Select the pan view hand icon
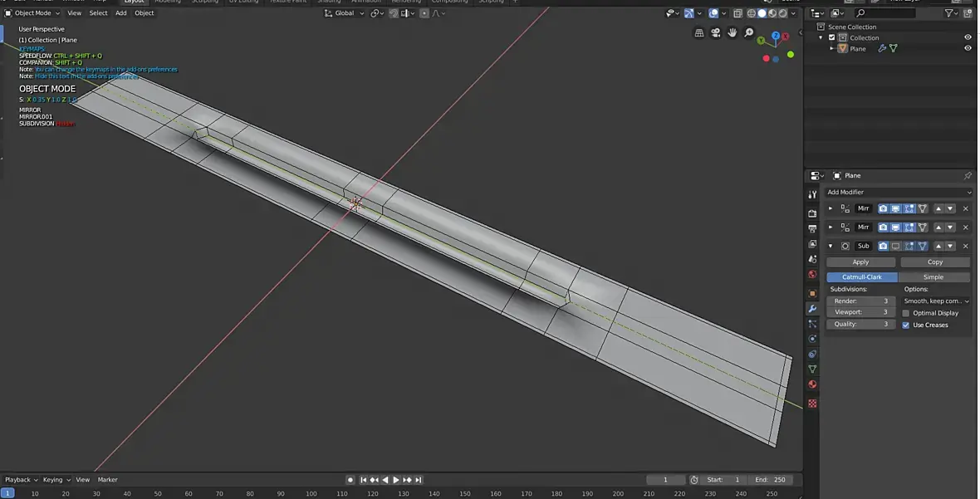This screenshot has width=980, height=499. (x=732, y=33)
